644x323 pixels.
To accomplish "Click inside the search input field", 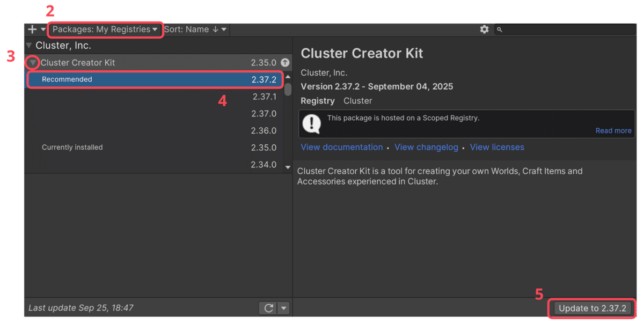I will pos(563,30).
